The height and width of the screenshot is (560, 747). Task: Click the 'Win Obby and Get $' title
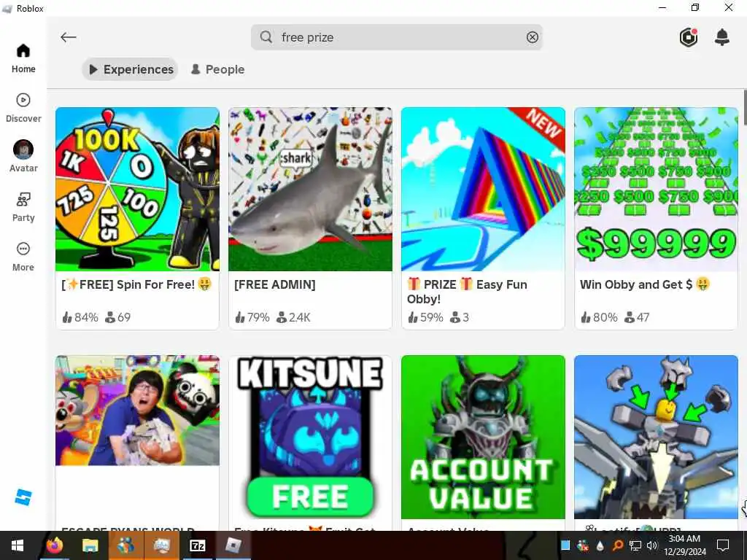click(645, 285)
